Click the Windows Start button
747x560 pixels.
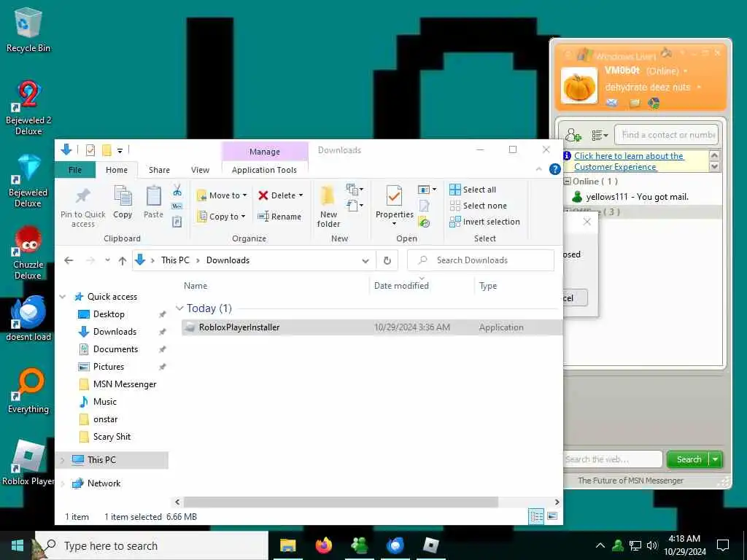[x=18, y=545]
